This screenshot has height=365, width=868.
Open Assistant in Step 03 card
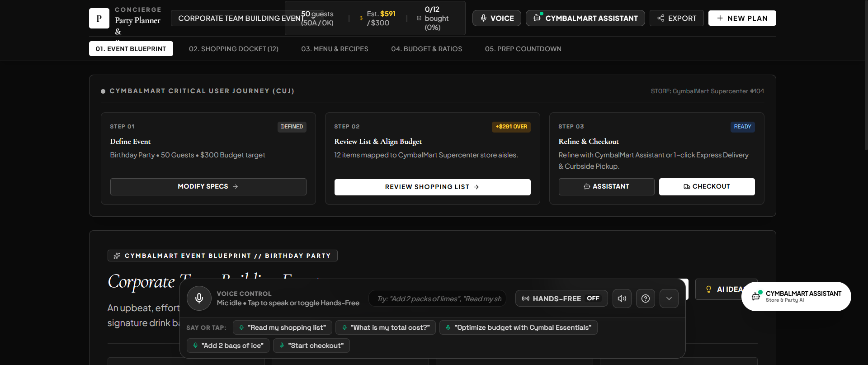pos(607,187)
